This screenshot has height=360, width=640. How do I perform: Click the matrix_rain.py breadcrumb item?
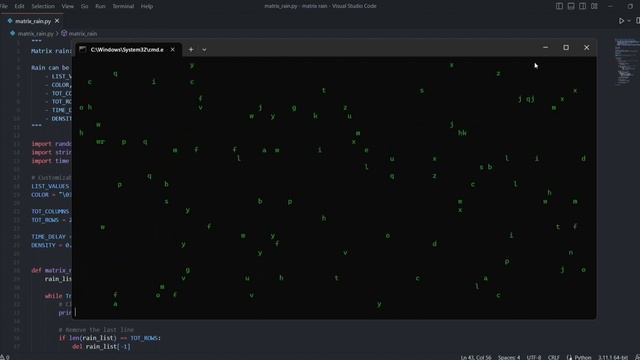36,33
